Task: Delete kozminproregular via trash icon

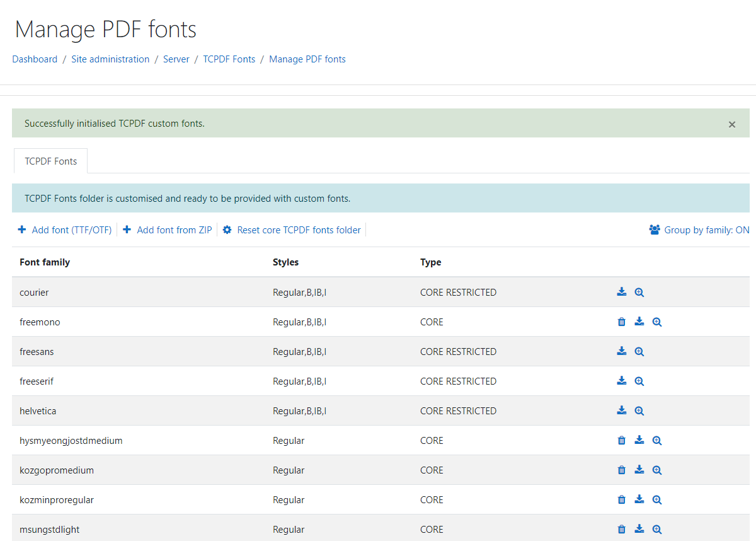Action: click(x=622, y=499)
